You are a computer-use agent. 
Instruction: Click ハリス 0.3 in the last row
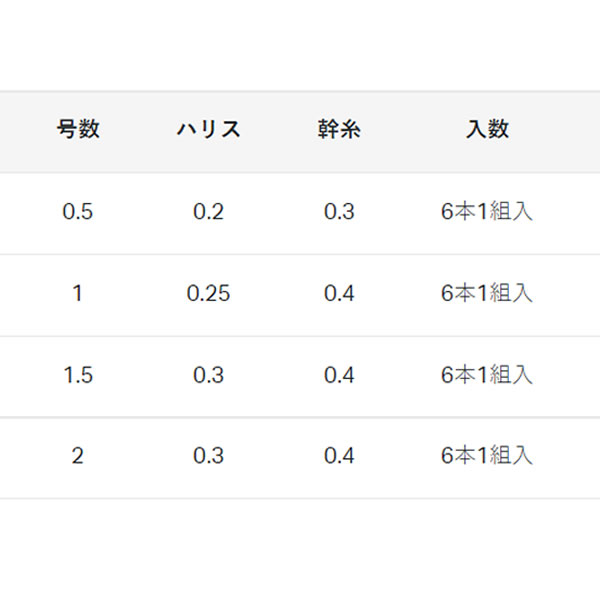208,456
